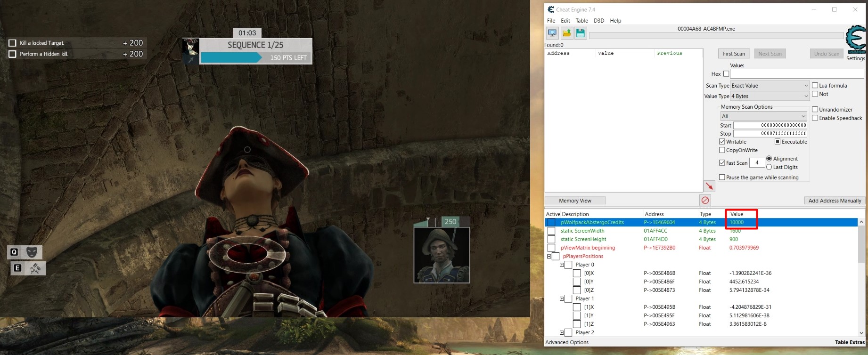This screenshot has width=868, height=355.
Task: Enable the Hex checkbox
Action: (726, 74)
